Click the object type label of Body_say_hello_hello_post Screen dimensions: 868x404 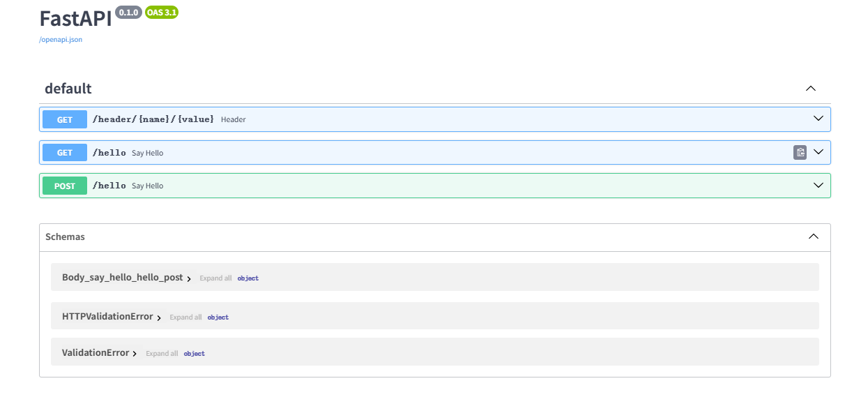[248, 278]
